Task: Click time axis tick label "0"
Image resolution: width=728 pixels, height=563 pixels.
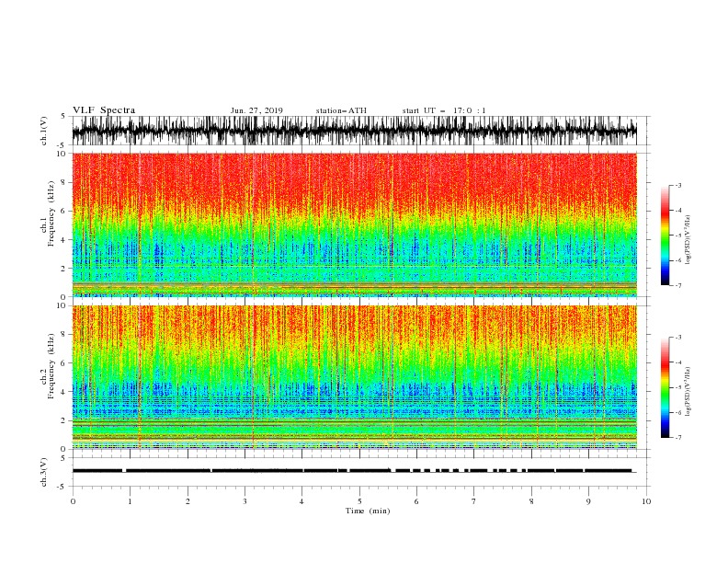Action: tap(73, 501)
